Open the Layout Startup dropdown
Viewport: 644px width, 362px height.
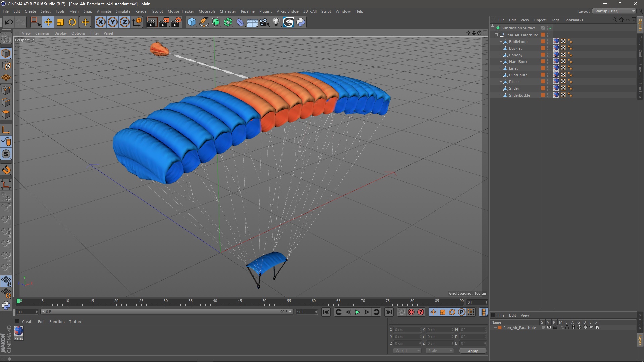(x=614, y=11)
